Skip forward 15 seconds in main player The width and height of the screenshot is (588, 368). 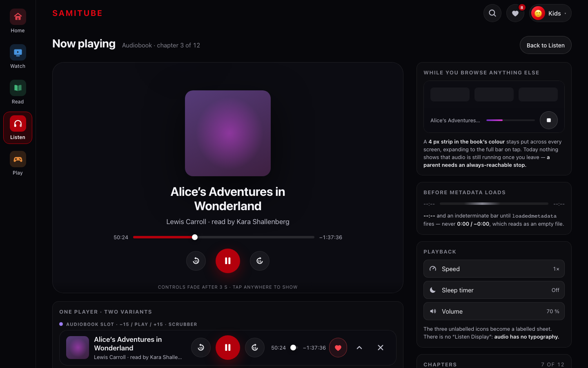(x=260, y=261)
